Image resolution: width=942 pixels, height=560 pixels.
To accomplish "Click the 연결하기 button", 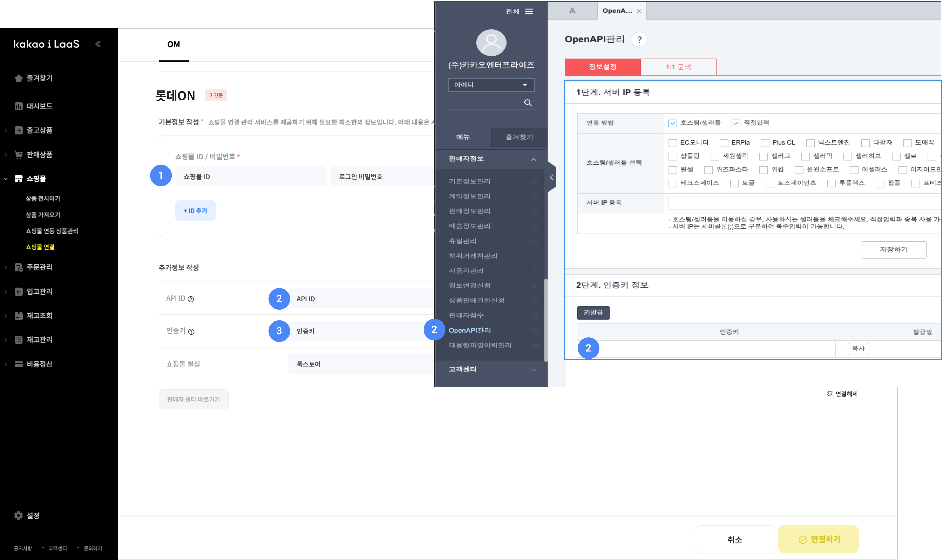I will tap(818, 540).
